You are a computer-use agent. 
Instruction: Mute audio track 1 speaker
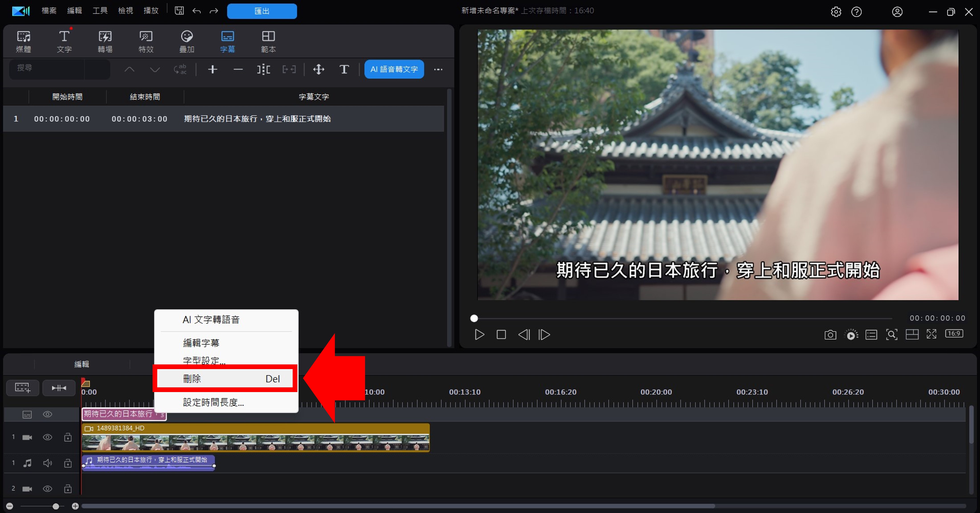pyautogui.click(x=48, y=463)
